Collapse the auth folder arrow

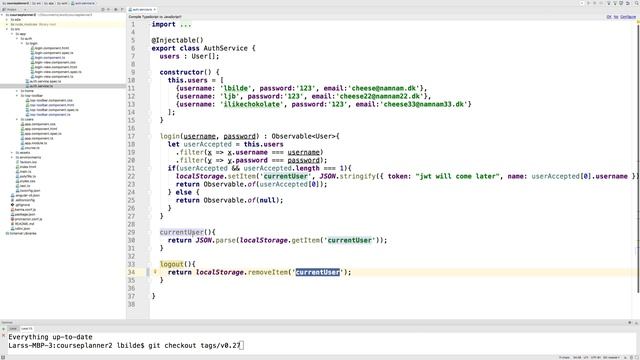(x=17, y=39)
